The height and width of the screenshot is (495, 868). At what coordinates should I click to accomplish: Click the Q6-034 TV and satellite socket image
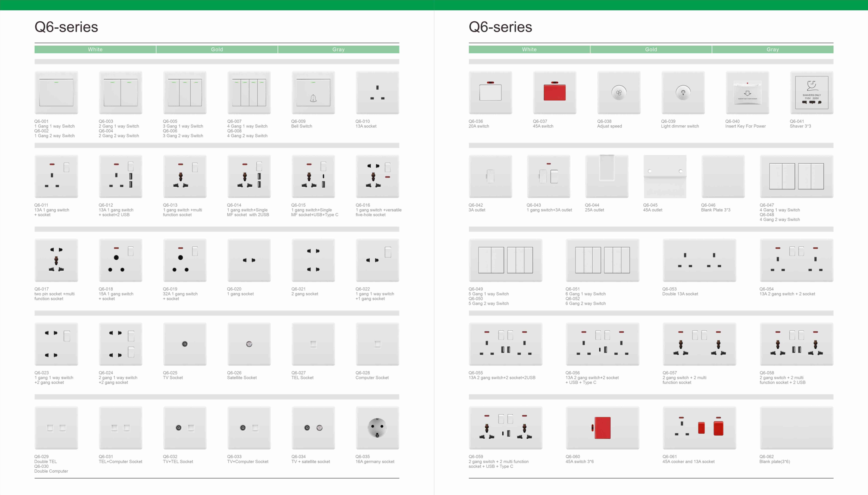pos(313,428)
